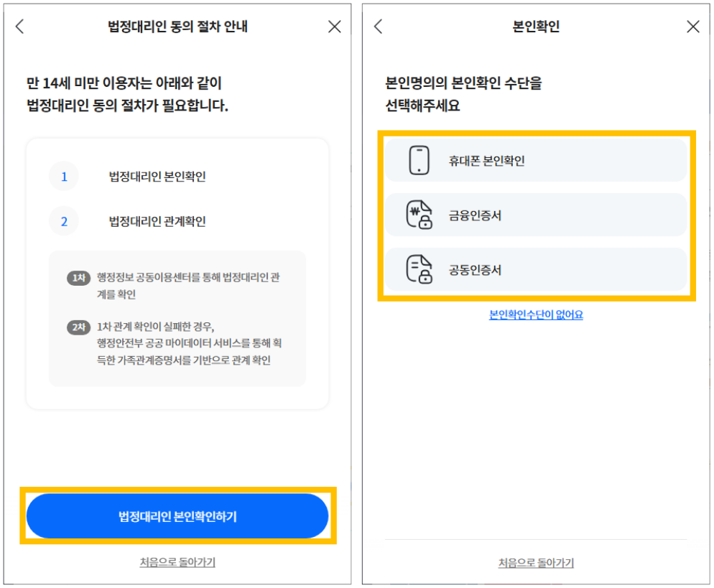
Task: Click 처음으로 돌아가기 under the blue button
Action: pyautogui.click(x=177, y=562)
